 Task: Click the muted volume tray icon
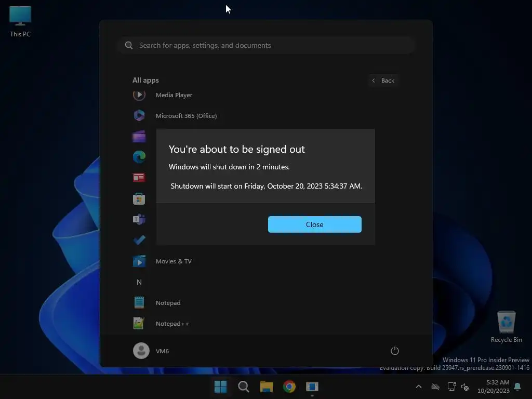[465, 387]
